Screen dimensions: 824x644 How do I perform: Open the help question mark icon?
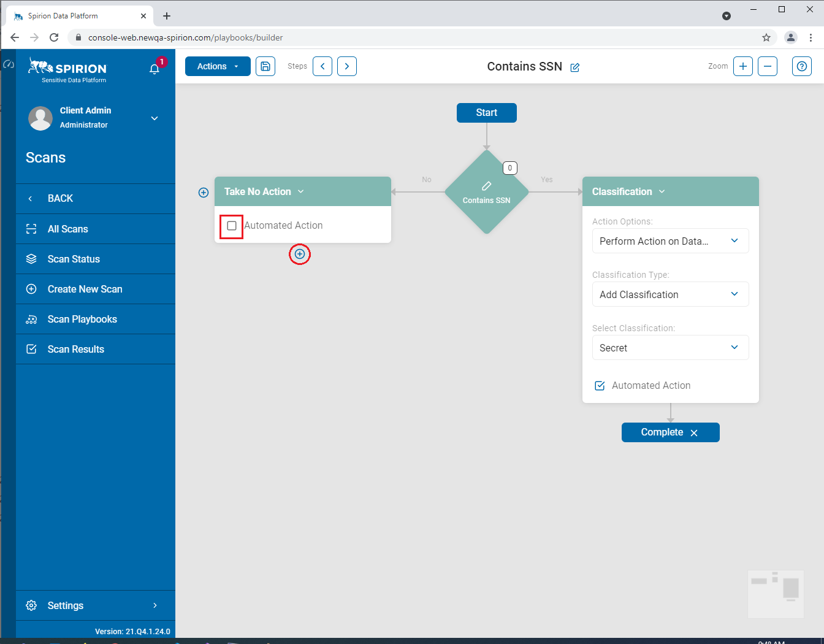[x=802, y=66]
